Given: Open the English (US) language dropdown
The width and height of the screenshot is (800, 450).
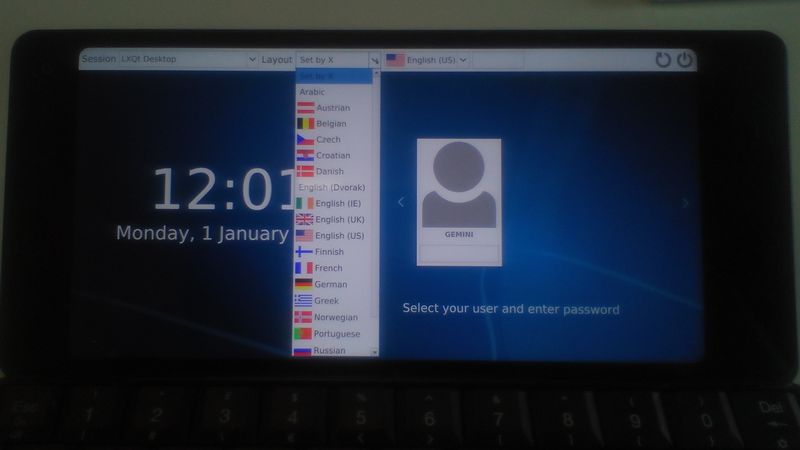Looking at the screenshot, I should 425,60.
